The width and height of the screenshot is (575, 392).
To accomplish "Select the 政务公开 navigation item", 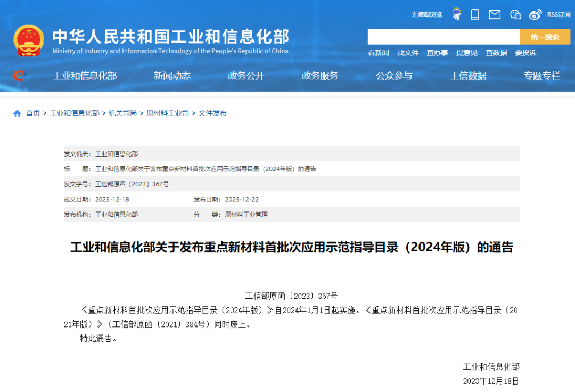I will pyautogui.click(x=245, y=76).
